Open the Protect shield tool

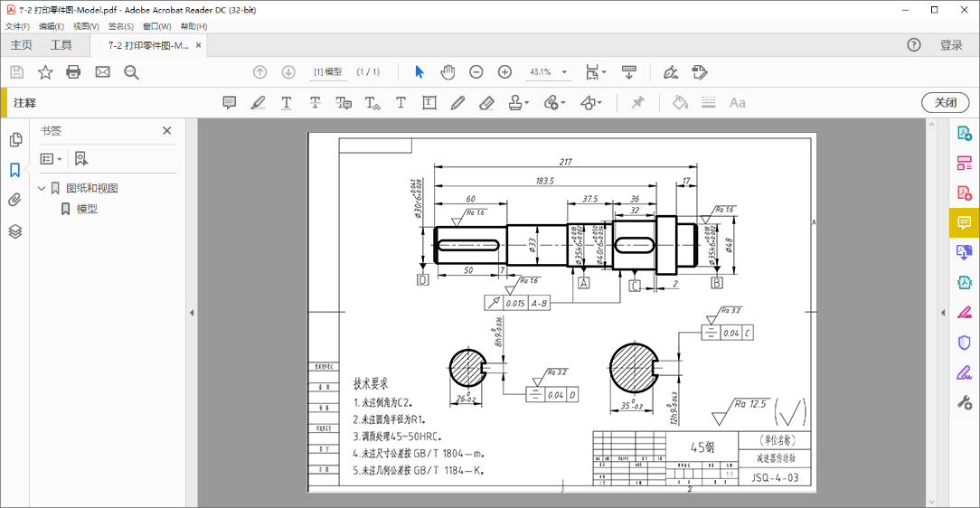point(965,343)
